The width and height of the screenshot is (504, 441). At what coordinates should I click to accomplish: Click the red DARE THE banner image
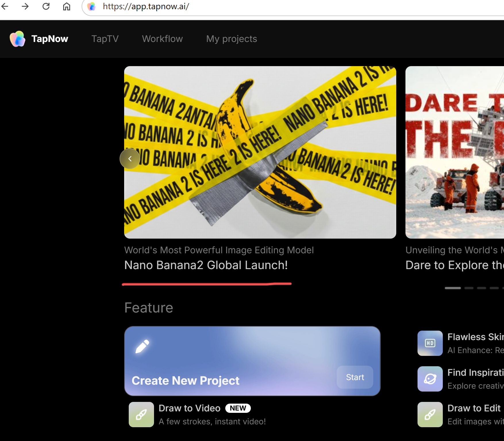455,152
